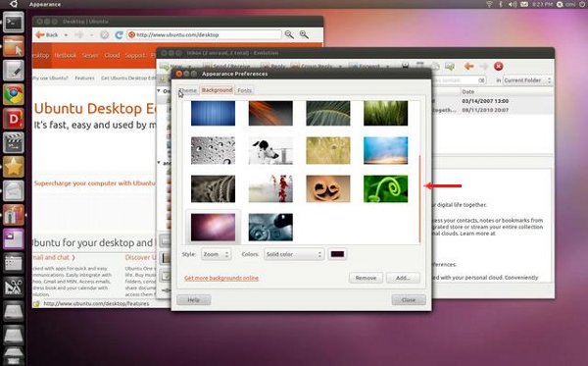The width and height of the screenshot is (588, 366).
Task: Click the Add... button
Action: pos(403,278)
